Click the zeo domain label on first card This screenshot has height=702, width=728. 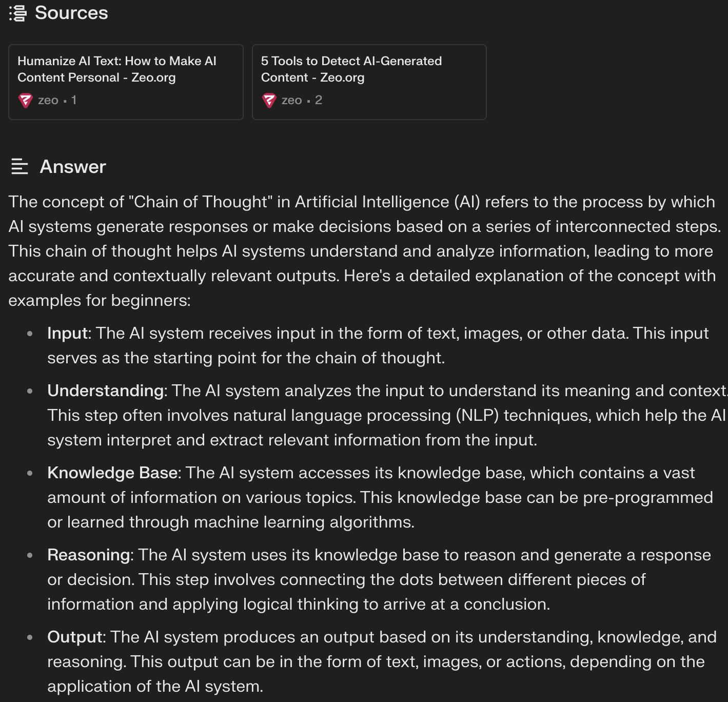coord(48,100)
